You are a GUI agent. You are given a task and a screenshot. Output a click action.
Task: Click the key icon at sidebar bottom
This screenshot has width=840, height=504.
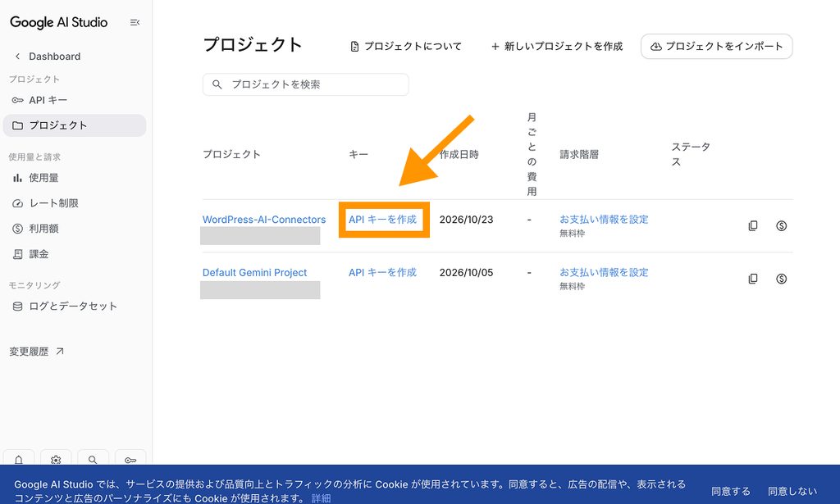click(x=130, y=459)
